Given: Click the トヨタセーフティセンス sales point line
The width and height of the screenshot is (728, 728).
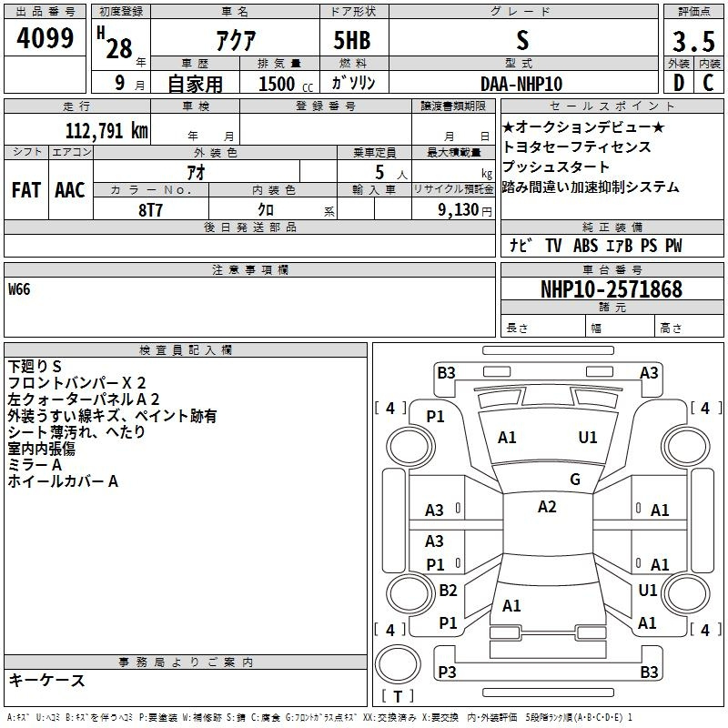Looking at the screenshot, I should (577, 147).
